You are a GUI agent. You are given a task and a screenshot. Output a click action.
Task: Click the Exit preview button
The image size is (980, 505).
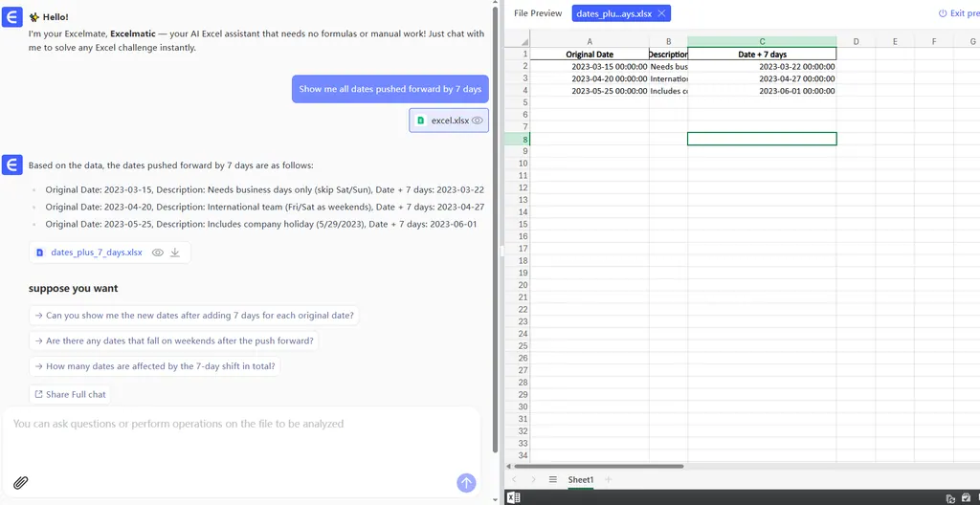point(957,13)
